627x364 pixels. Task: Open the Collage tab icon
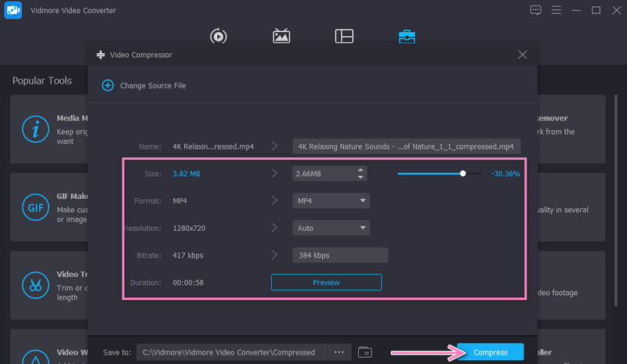tap(344, 36)
